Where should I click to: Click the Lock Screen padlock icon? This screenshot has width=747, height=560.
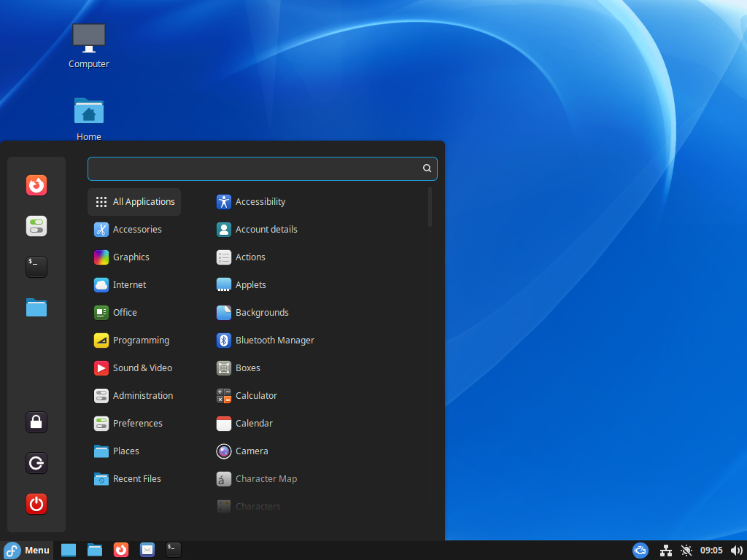pyautogui.click(x=36, y=421)
